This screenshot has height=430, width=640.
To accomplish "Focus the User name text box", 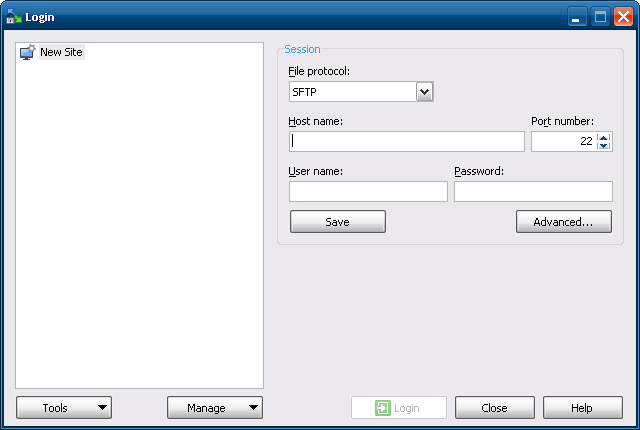I will coord(368,191).
